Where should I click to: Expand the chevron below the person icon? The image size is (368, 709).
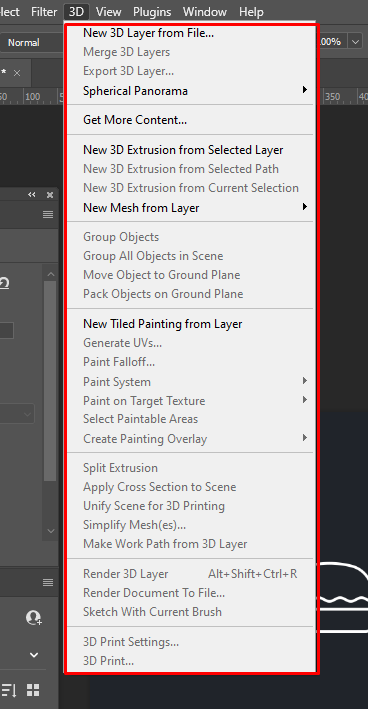34,654
